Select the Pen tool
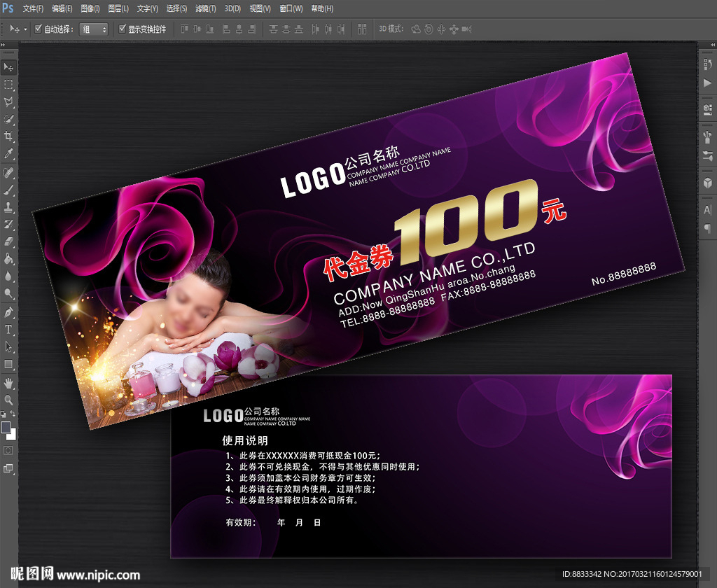Image resolution: width=717 pixels, height=588 pixels. click(x=8, y=313)
